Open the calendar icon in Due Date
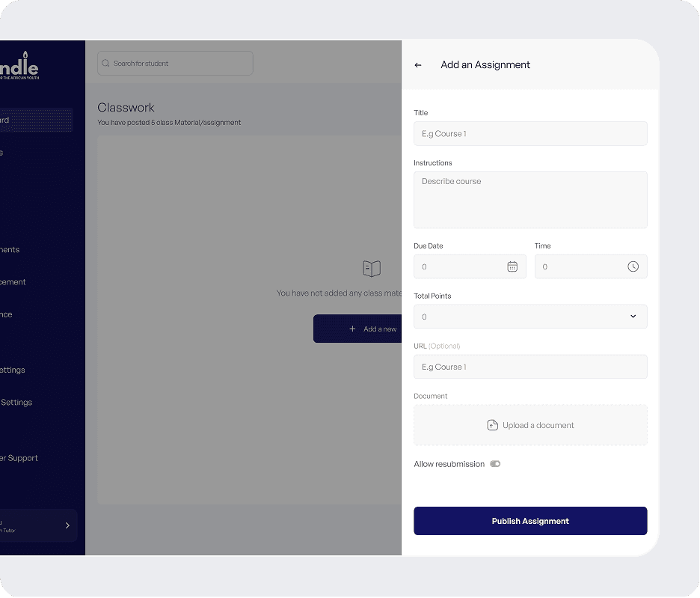The image size is (700, 598). pos(512,266)
